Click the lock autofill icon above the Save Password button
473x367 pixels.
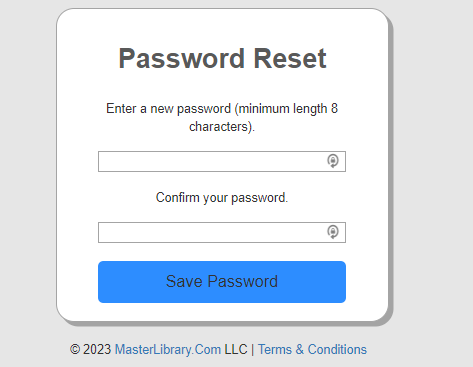tap(333, 232)
